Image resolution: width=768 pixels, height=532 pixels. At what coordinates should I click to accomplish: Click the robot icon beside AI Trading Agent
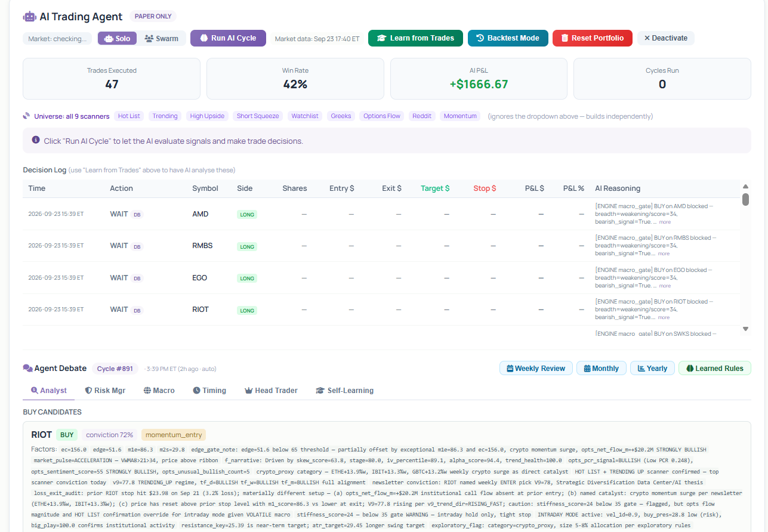(x=29, y=17)
